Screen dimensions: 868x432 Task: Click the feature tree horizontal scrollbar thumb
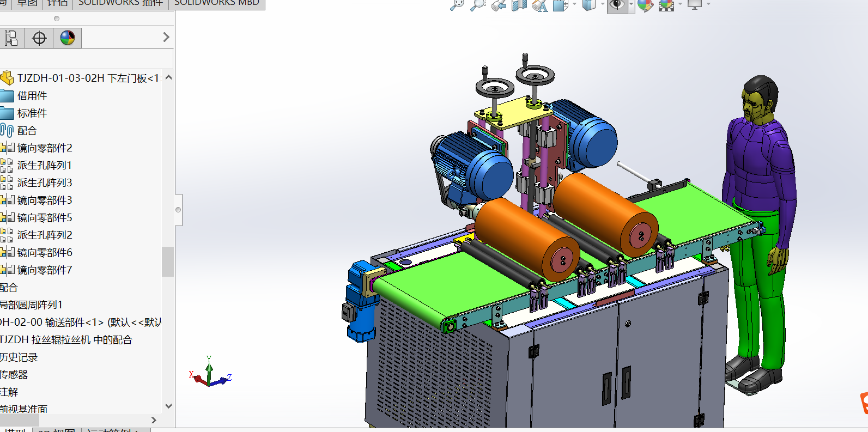point(20,420)
